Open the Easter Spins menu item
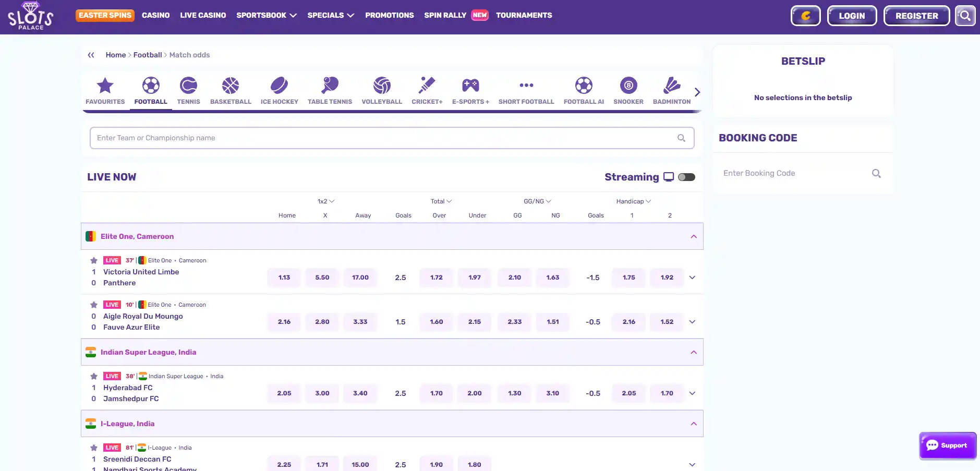This screenshot has height=471, width=980. click(105, 16)
